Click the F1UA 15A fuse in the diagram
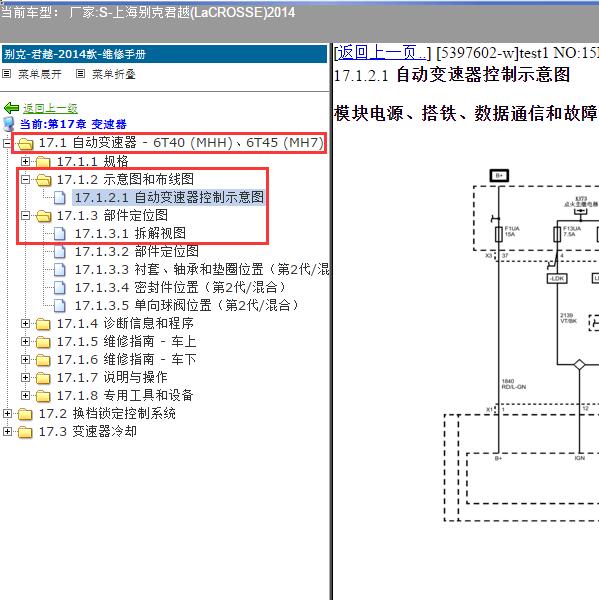The image size is (599, 600). tap(499, 234)
